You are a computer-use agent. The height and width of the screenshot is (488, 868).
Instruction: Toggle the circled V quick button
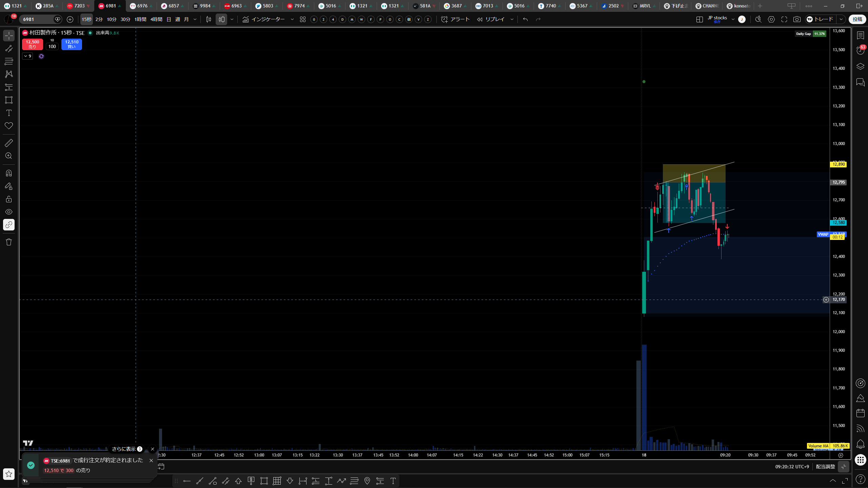pyautogui.click(x=418, y=20)
